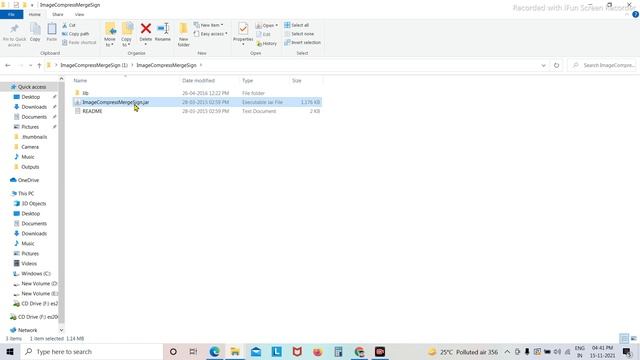Open Task View from the taskbar
640x360 pixels.
click(x=193, y=352)
